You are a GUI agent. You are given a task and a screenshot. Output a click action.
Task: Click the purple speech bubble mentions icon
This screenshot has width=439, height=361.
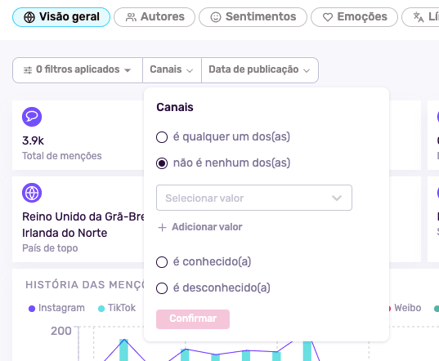[32, 117]
